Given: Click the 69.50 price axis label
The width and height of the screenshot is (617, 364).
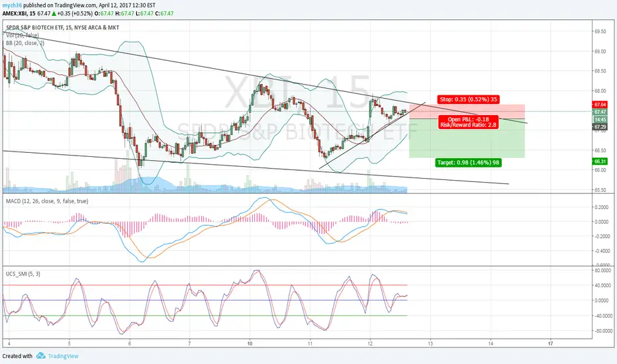Looking at the screenshot, I should pyautogui.click(x=600, y=32).
